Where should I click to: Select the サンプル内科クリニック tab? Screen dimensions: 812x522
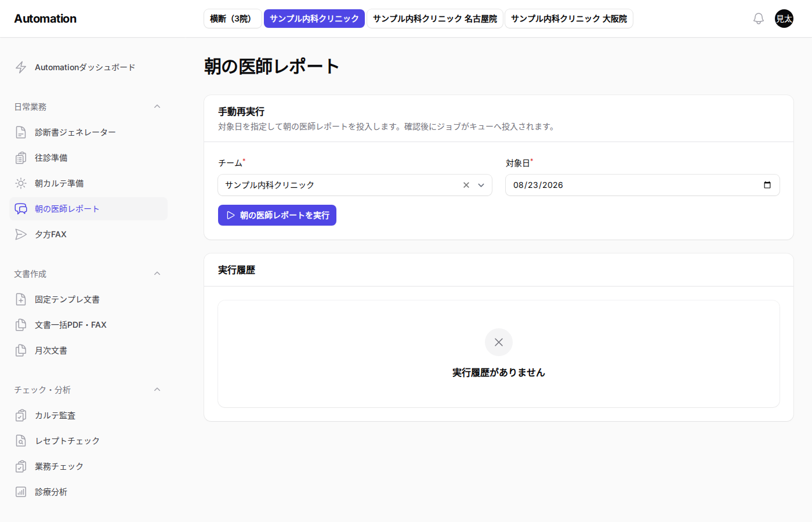314,19
